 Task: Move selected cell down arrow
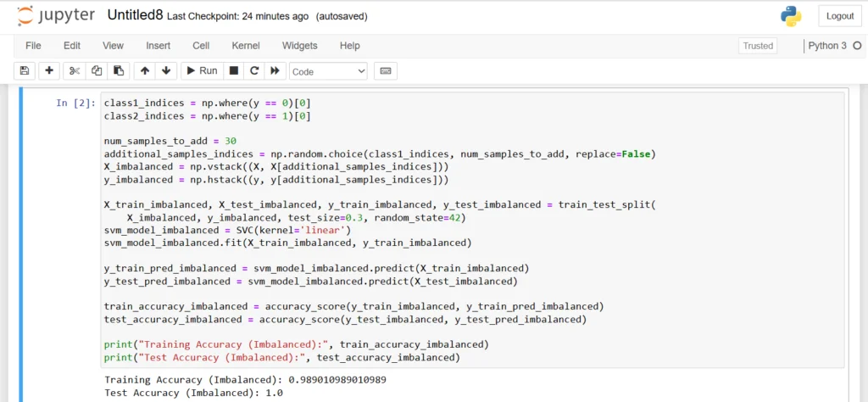pyautogui.click(x=166, y=71)
